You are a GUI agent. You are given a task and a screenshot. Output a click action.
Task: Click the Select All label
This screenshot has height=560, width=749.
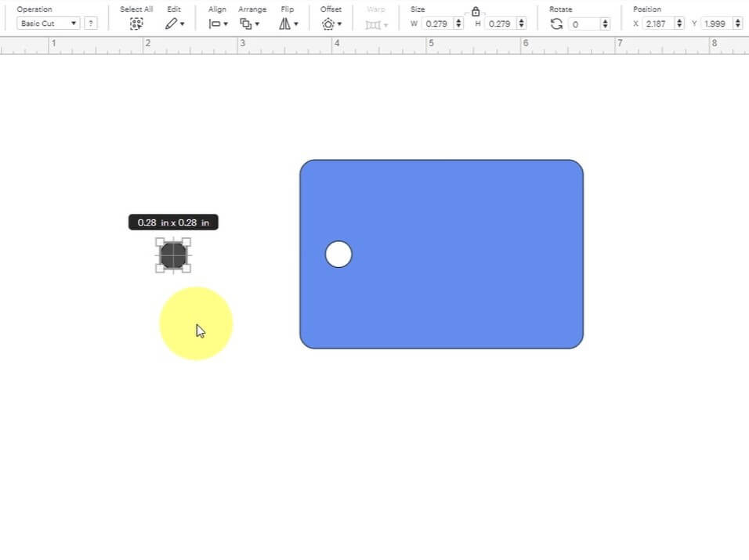pos(136,9)
